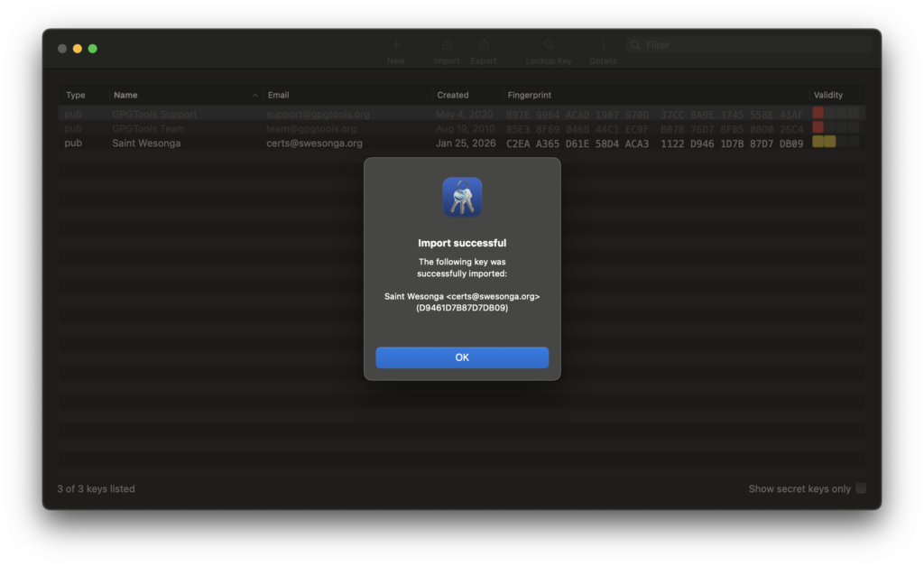Open Lookup Key search tool
This screenshot has width=924, height=566.
coord(549,45)
